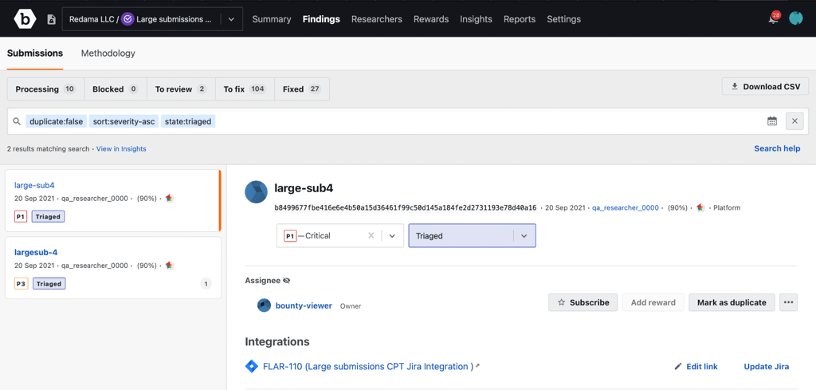Toggle the Assignee visibility eye icon
Screen dimensions: 816x390
click(286, 281)
